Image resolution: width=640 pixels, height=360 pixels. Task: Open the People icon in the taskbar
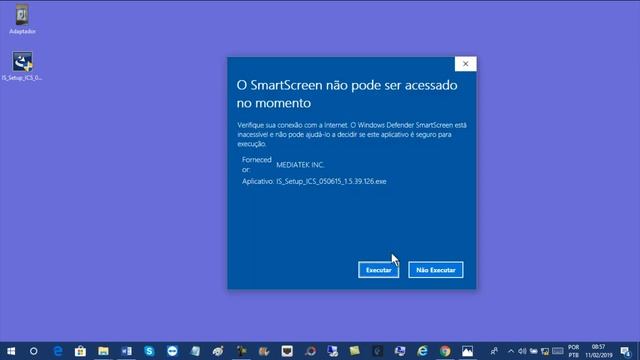[494, 351]
